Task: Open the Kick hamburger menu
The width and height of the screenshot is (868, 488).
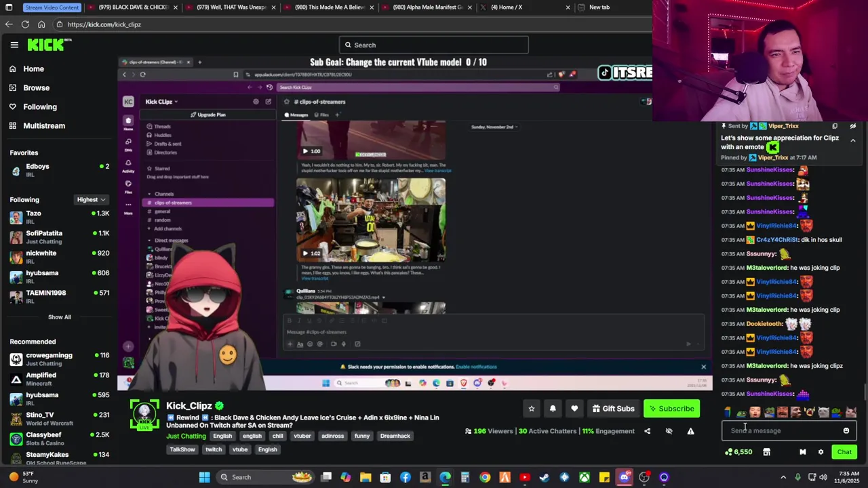Action: click(x=14, y=45)
